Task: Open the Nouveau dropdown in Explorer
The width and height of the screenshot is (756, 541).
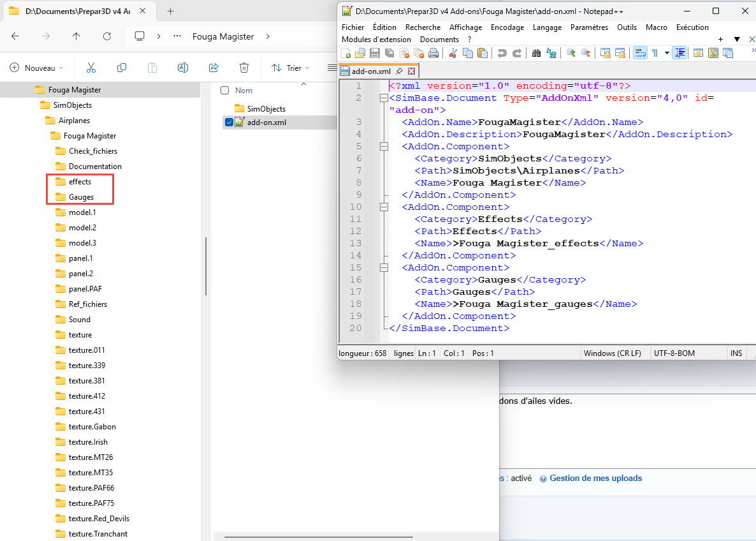Action: coord(36,68)
